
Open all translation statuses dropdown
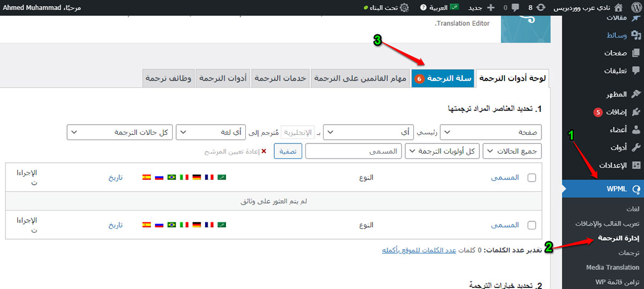click(120, 132)
